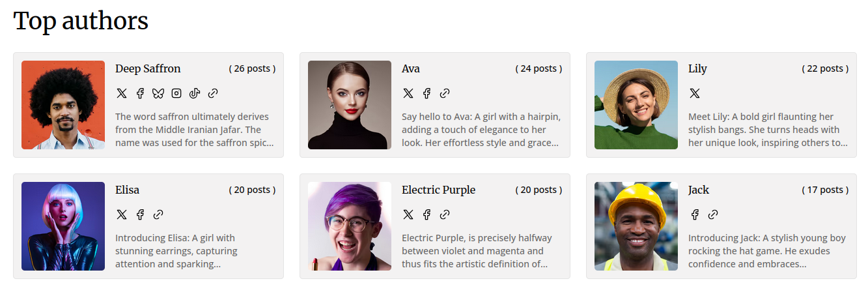Viewport: 868px width, 296px height.
Task: Open Deep Saffron's X (Twitter) profile icon
Action: coord(121,93)
